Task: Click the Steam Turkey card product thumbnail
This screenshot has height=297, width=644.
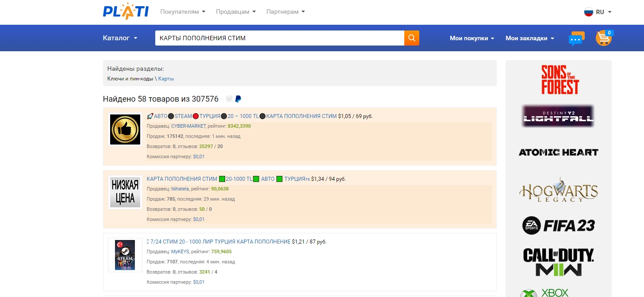Action: pyautogui.click(x=125, y=255)
